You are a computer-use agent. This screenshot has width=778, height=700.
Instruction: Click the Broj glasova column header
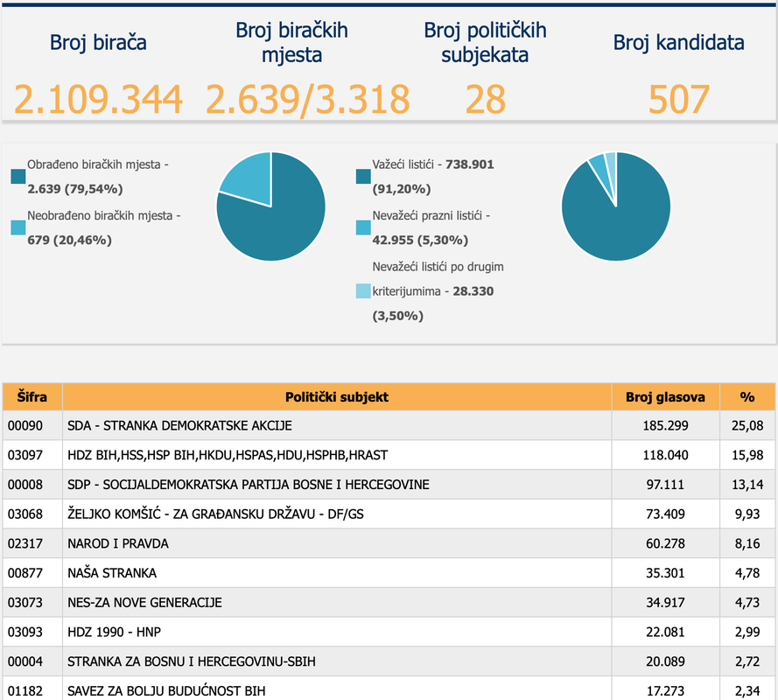(x=665, y=397)
